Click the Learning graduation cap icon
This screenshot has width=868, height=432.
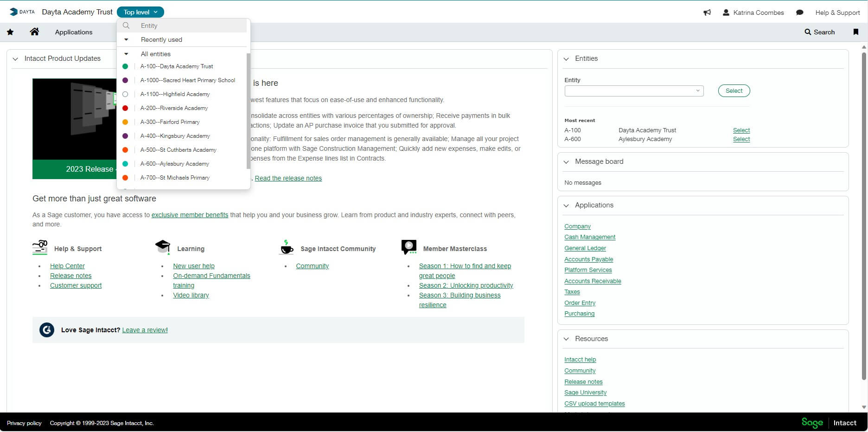coord(163,247)
